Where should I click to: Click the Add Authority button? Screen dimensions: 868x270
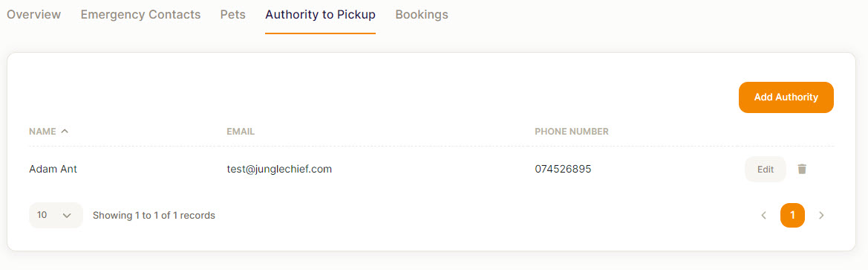786,97
